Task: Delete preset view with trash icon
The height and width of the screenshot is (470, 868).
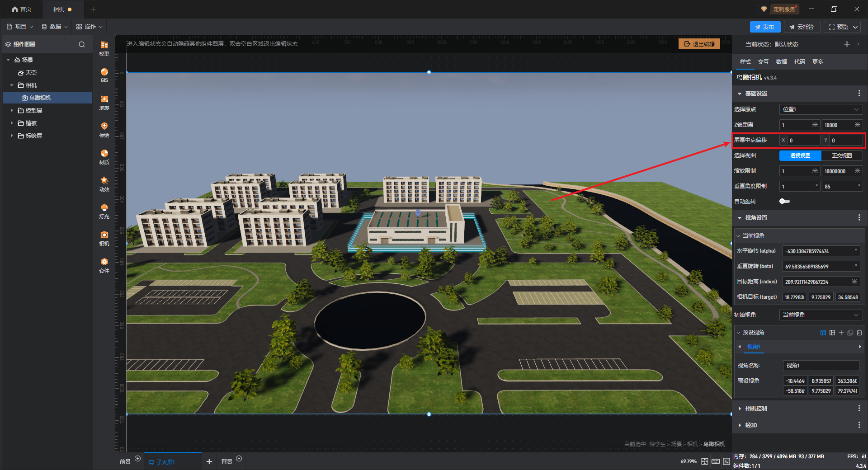Action: [859, 333]
